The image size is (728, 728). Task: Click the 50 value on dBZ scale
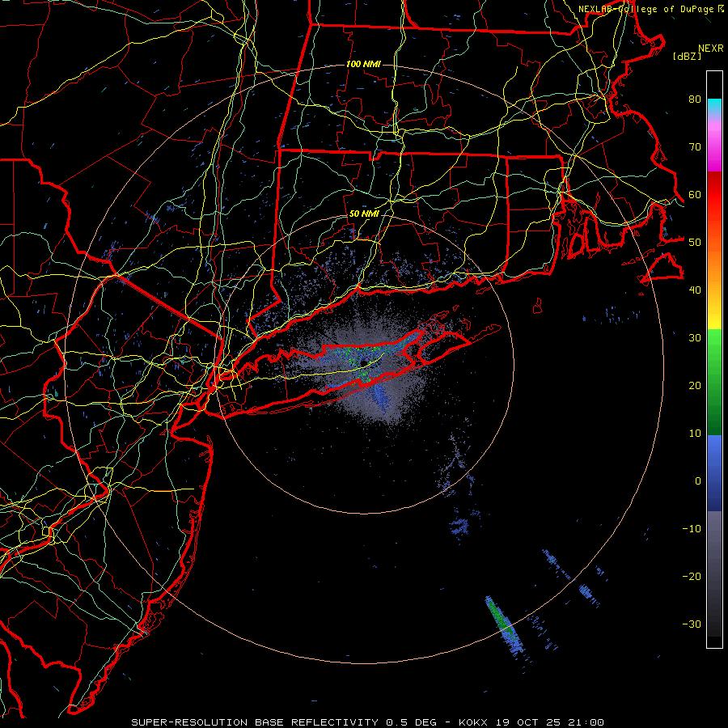(x=695, y=243)
